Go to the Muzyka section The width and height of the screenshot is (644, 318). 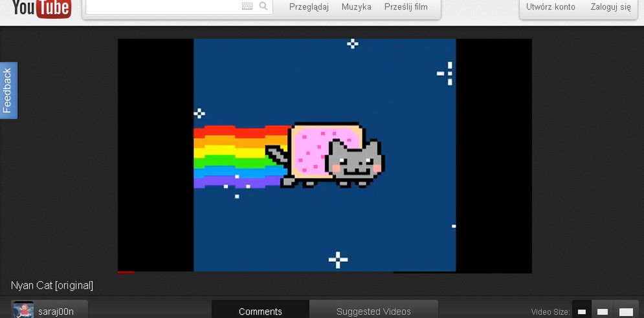point(357,7)
